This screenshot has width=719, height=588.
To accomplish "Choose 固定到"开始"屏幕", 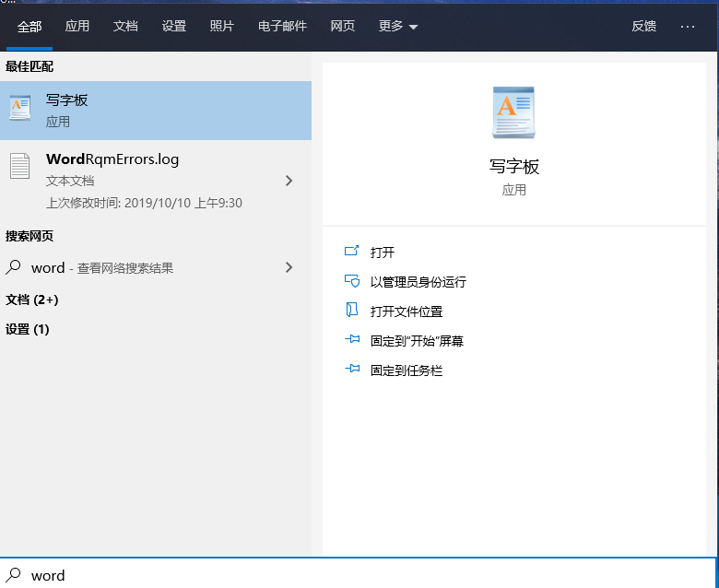I will click(x=417, y=341).
